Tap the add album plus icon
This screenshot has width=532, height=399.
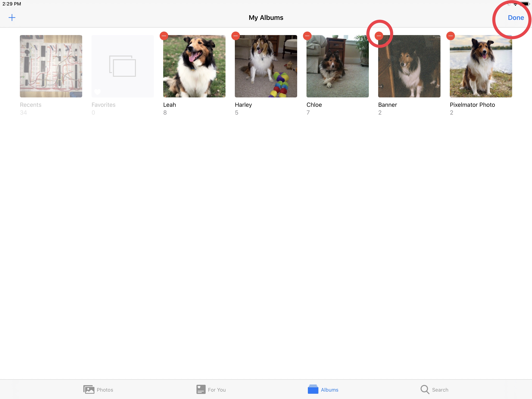12,18
